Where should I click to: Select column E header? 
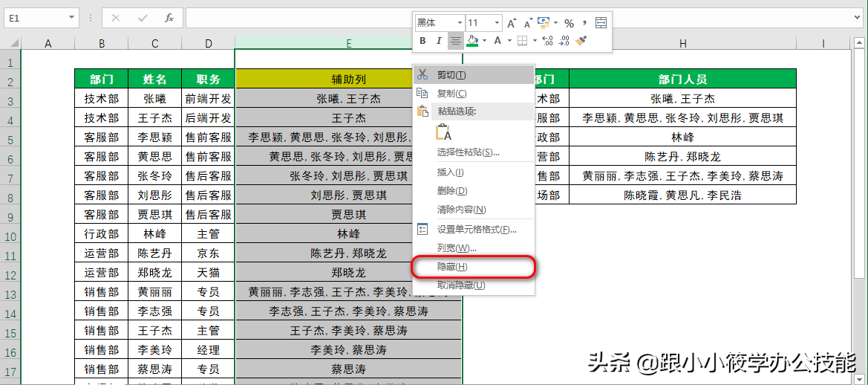[349, 43]
